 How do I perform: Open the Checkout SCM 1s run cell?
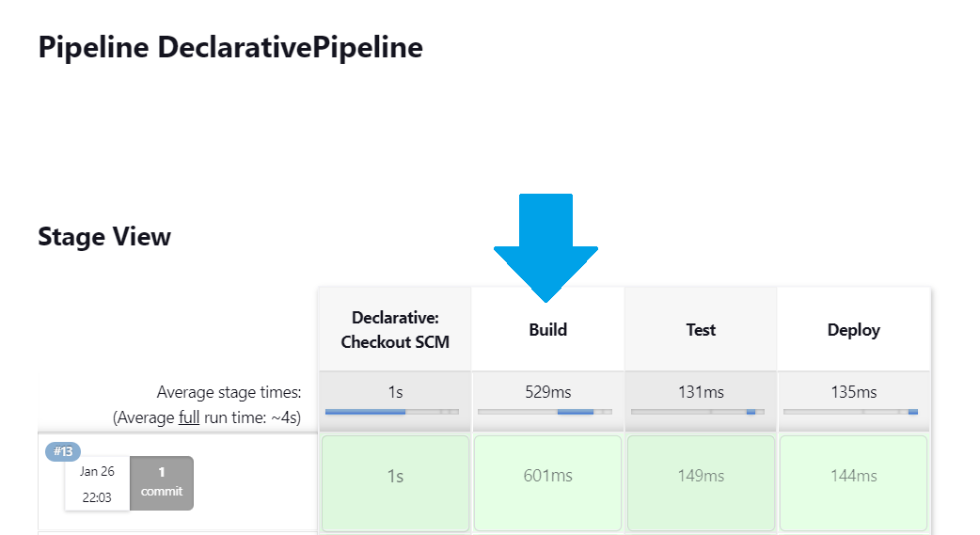coord(395,483)
